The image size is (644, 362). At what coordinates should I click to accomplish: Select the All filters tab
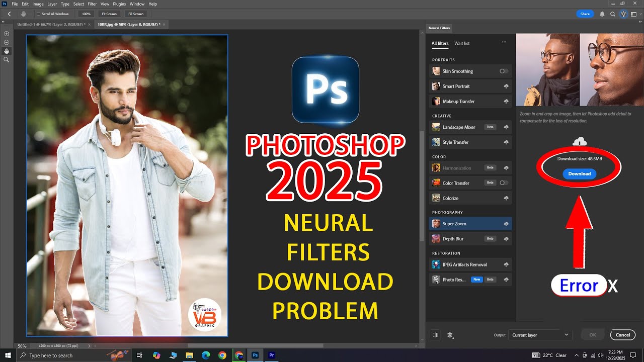(440, 43)
